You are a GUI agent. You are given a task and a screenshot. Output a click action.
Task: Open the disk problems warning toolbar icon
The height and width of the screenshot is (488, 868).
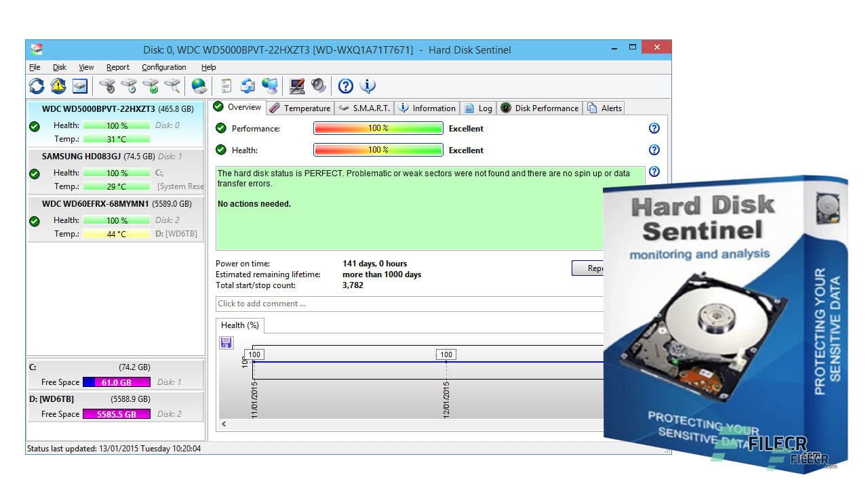[x=58, y=85]
